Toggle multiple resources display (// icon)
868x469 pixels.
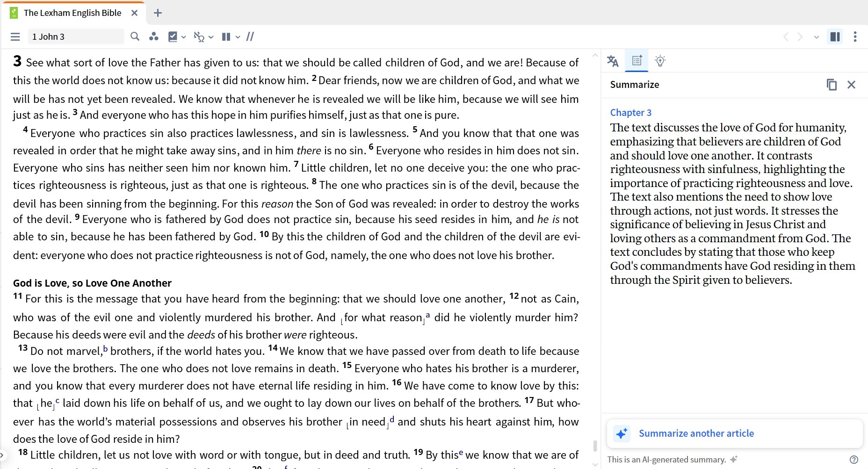point(251,36)
